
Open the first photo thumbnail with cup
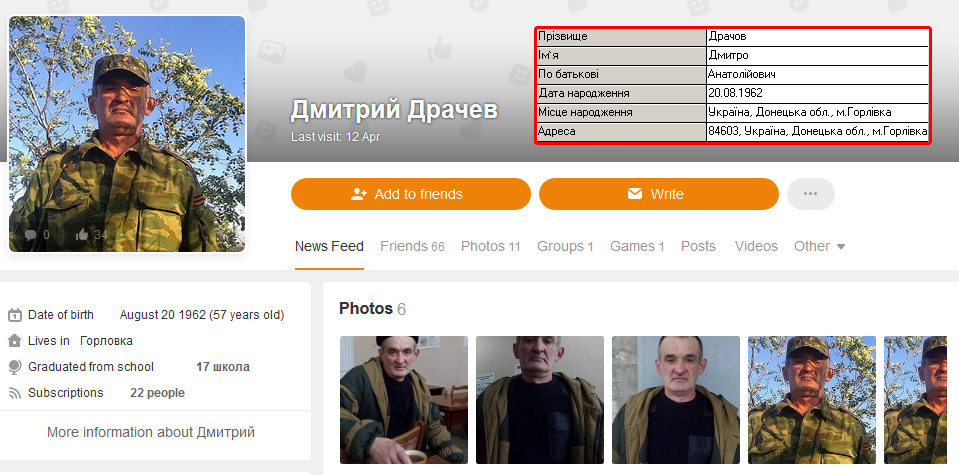(x=404, y=400)
